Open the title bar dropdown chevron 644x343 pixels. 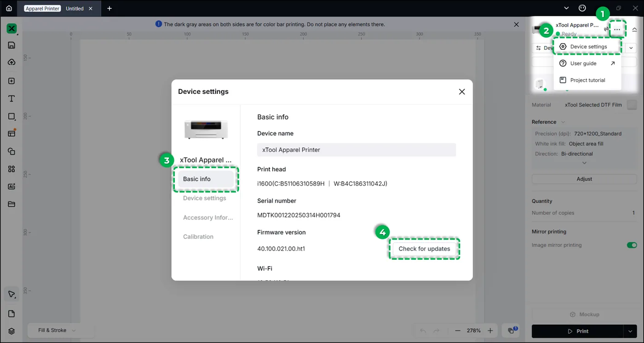566,8
